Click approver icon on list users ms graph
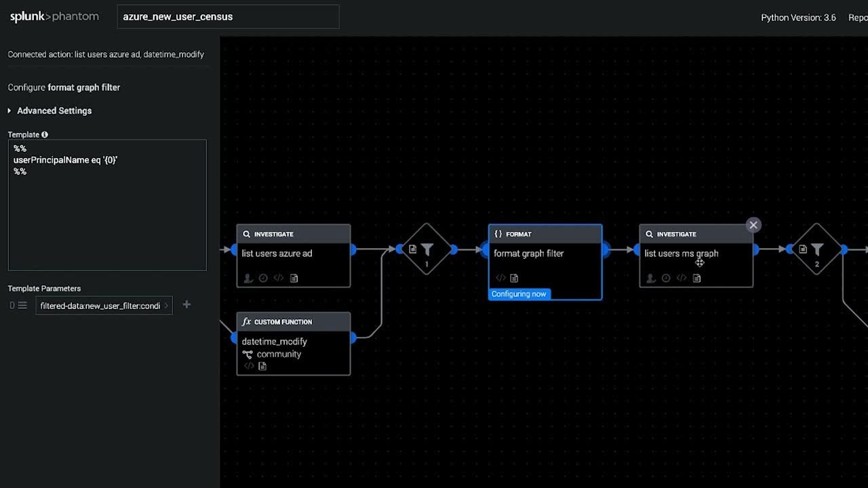 click(x=651, y=278)
